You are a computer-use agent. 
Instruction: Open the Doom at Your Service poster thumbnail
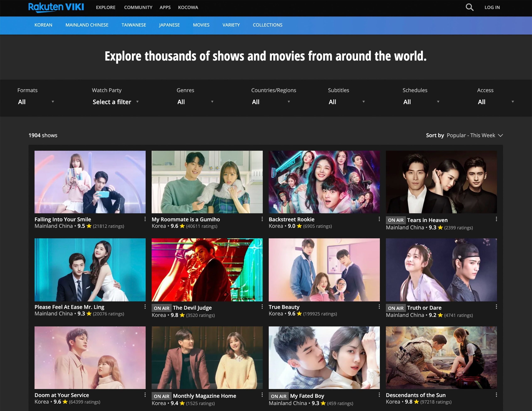pyautogui.click(x=90, y=358)
